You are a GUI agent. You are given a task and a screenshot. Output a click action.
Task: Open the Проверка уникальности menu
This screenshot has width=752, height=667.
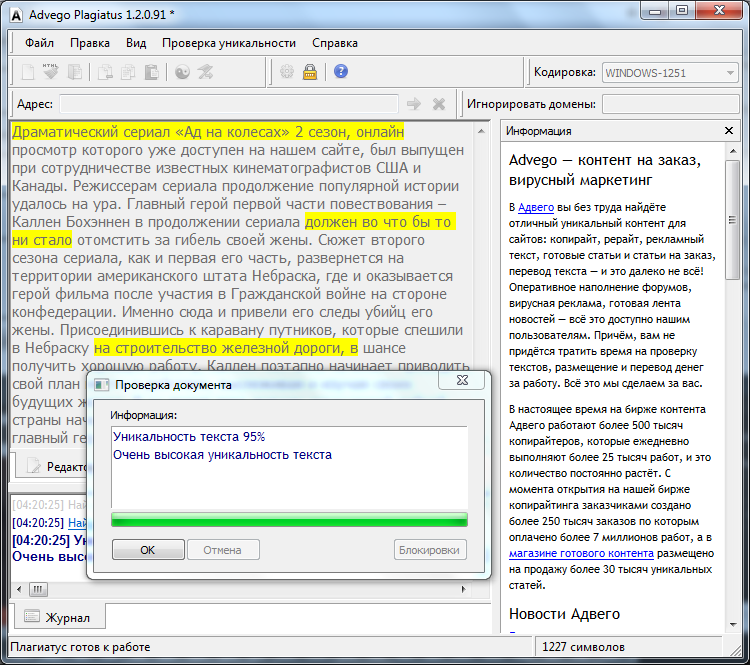tap(229, 43)
